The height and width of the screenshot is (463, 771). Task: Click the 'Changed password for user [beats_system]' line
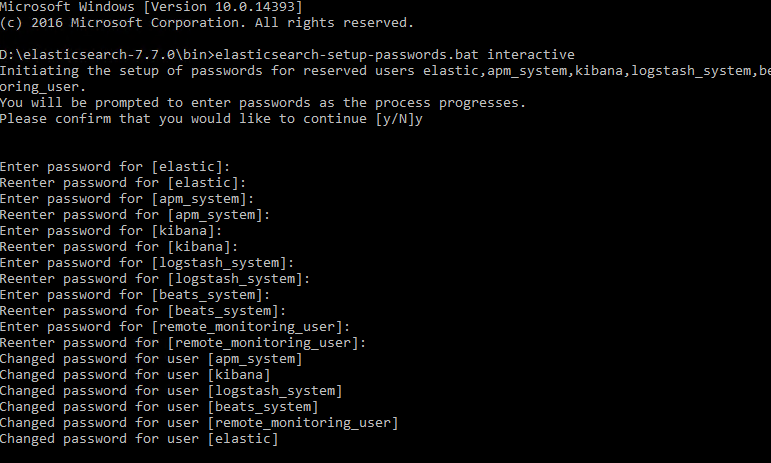159,407
